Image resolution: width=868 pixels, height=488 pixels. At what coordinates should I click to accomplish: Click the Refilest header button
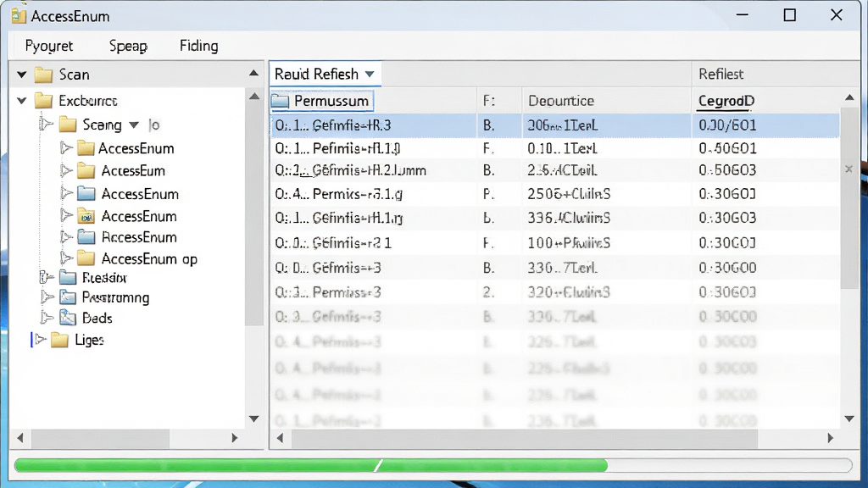[x=721, y=75]
